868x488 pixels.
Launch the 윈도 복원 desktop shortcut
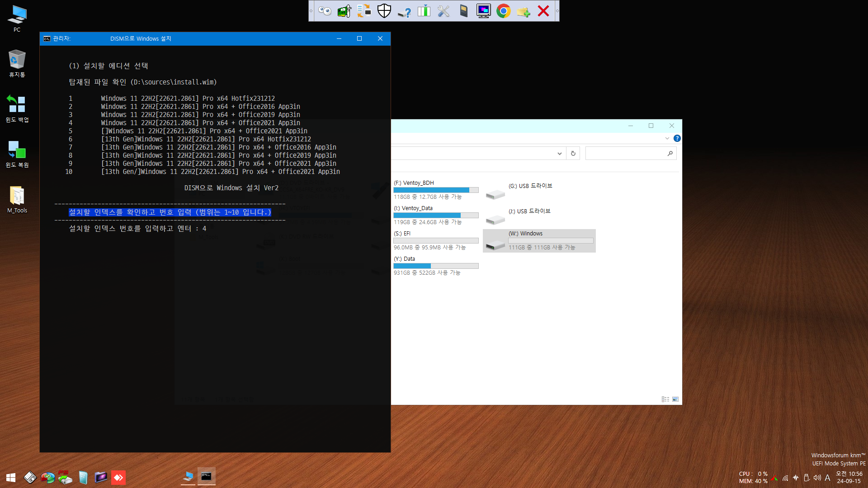[17, 154]
